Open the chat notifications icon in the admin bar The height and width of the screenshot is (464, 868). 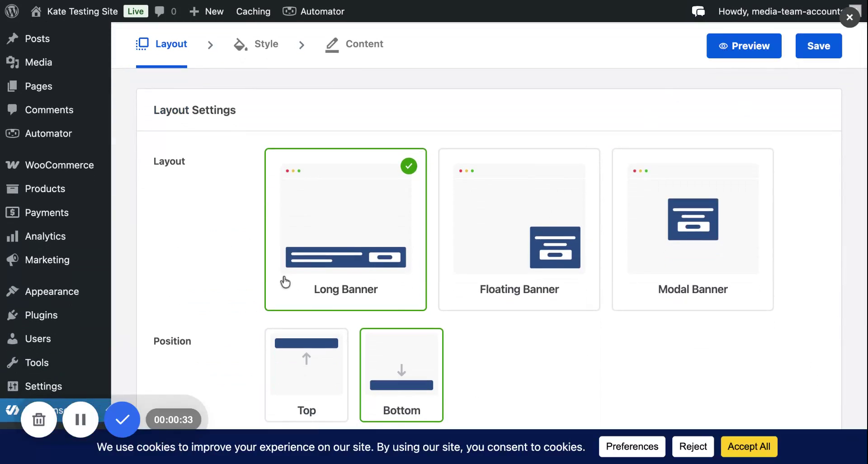(x=698, y=11)
